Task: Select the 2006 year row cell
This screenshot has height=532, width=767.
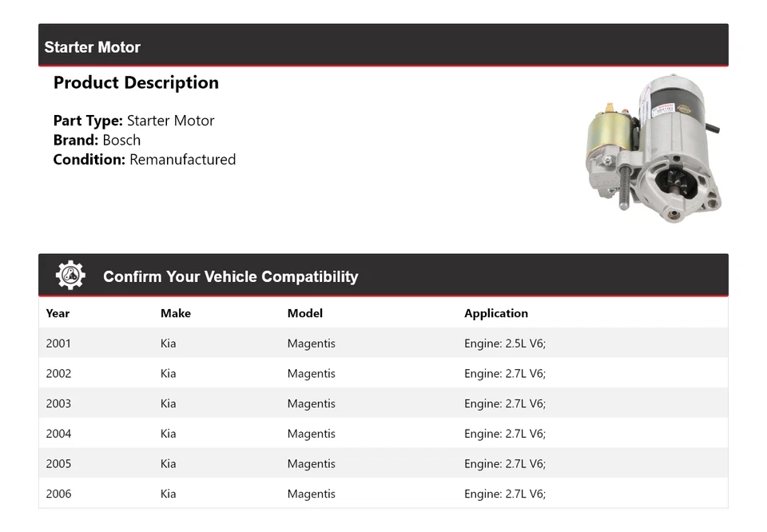Action: click(58, 494)
